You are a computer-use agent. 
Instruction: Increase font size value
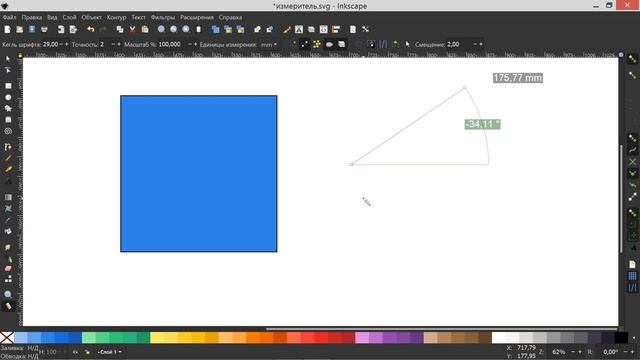point(67,44)
